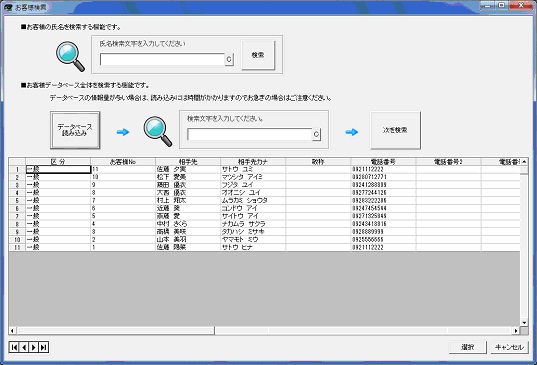Image resolution: width=537 pixels, height=365 pixels.
Task: Select row header number 1 in the grid
Action: click(17, 169)
